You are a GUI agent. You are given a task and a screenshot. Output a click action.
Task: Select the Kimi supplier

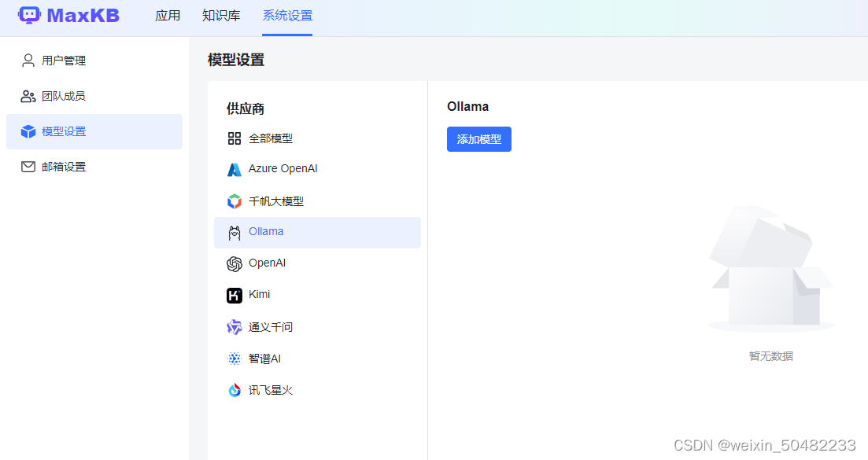point(317,295)
